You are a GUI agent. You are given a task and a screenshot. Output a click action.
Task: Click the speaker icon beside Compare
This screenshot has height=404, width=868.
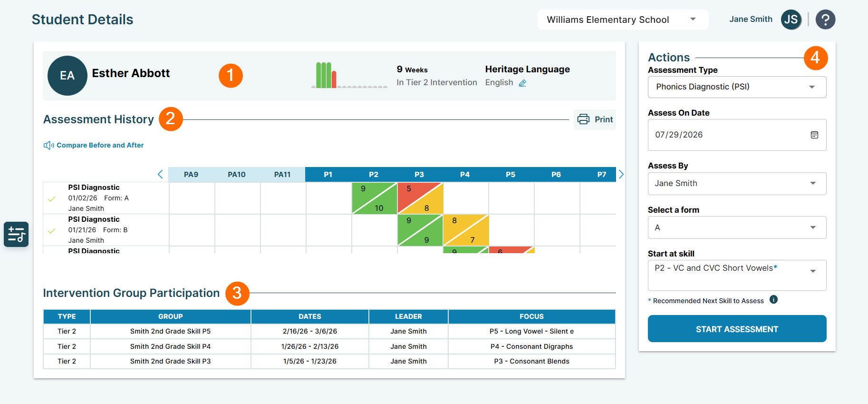coord(48,145)
